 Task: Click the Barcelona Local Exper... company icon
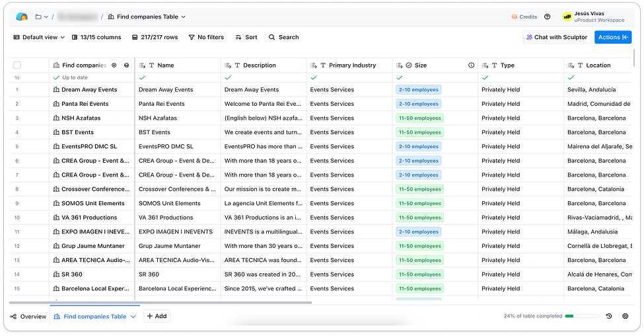pyautogui.click(x=56, y=288)
